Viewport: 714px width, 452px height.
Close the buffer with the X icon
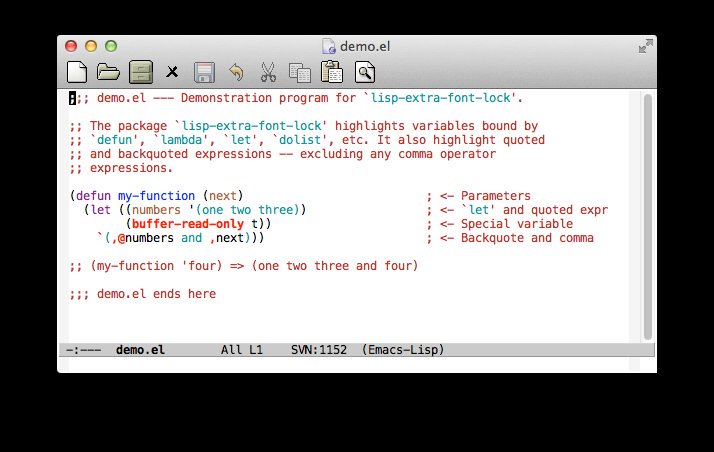172,72
